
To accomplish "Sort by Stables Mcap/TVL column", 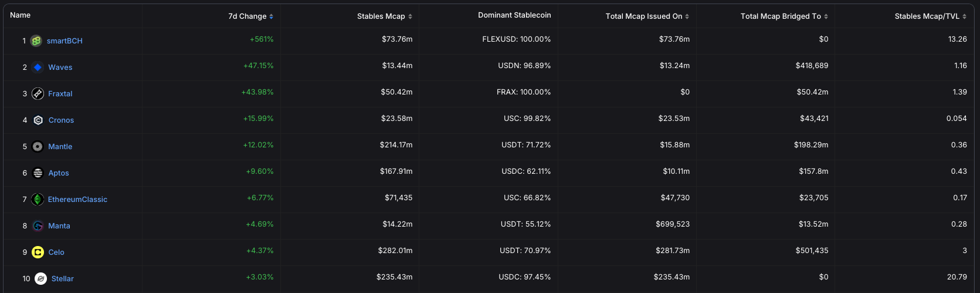I will [x=930, y=16].
